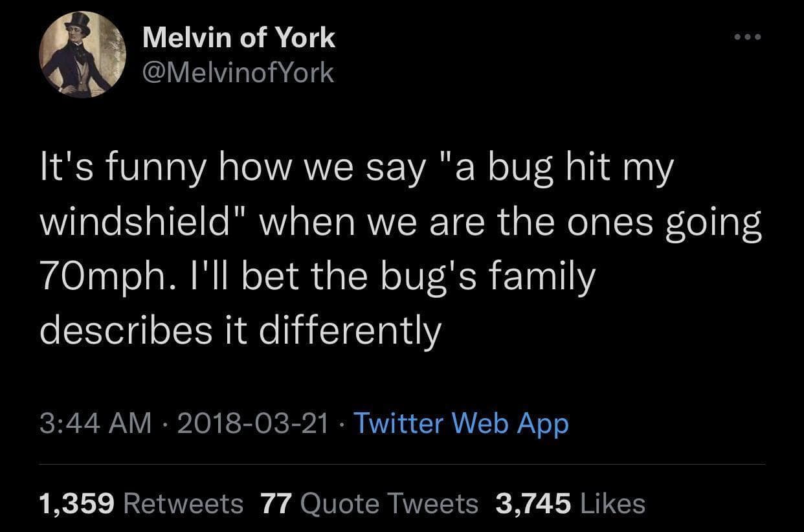This screenshot has height=532, width=804.
Task: Click Melvin of York's profile avatar
Action: (82, 56)
